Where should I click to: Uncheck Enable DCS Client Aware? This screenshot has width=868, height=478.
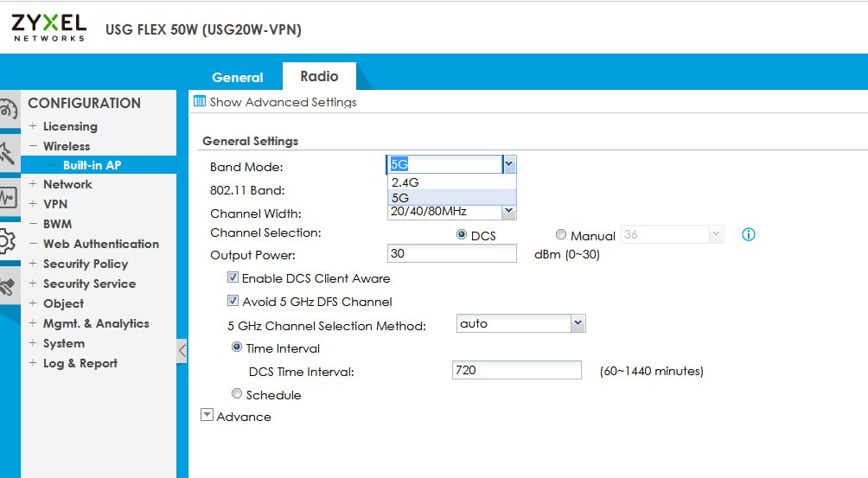pos(233,278)
